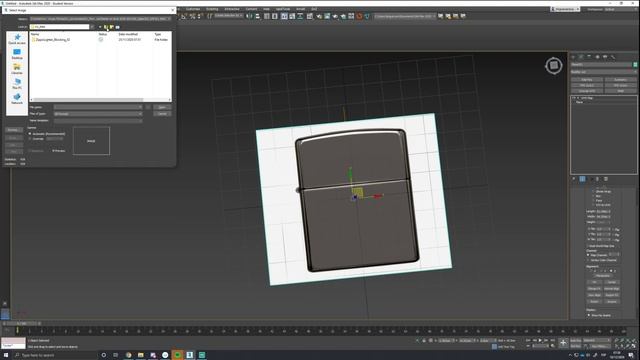Toggle Show End Result in modifier stack
The height and width of the screenshot is (360, 640).
tap(582, 179)
